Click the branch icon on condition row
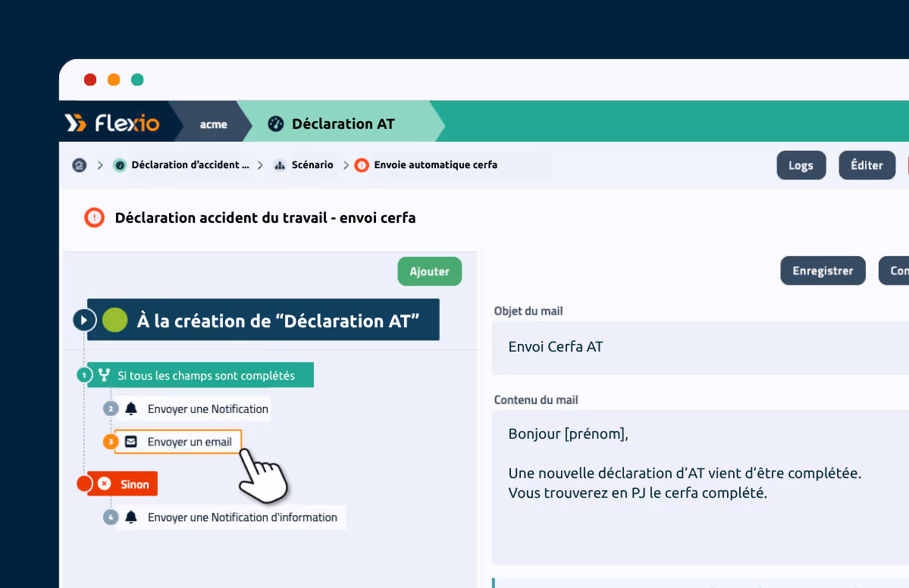Image resolution: width=909 pixels, height=588 pixels. (105, 375)
